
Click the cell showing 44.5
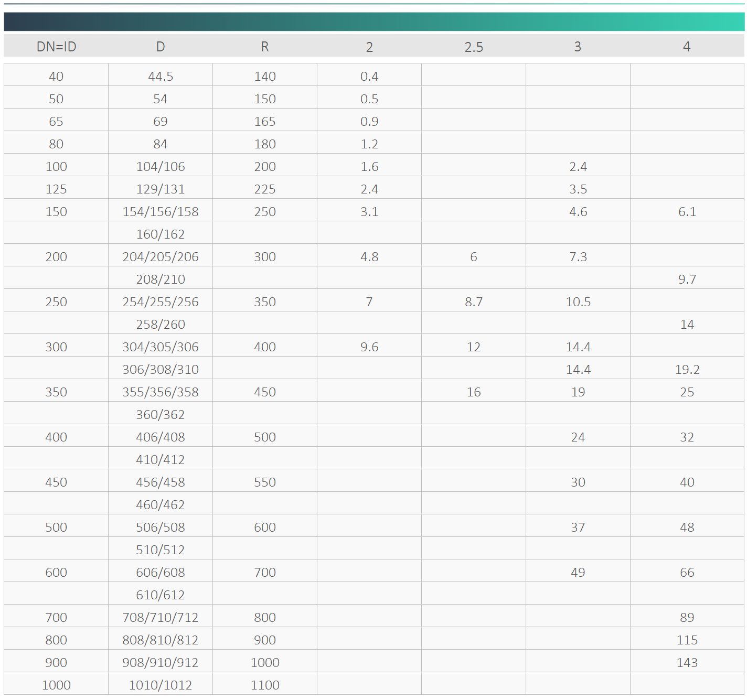(x=161, y=77)
